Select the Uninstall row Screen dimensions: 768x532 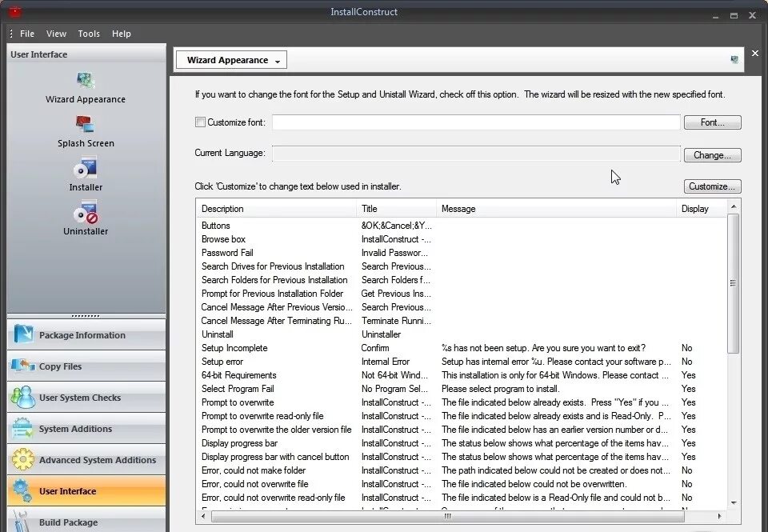(462, 334)
